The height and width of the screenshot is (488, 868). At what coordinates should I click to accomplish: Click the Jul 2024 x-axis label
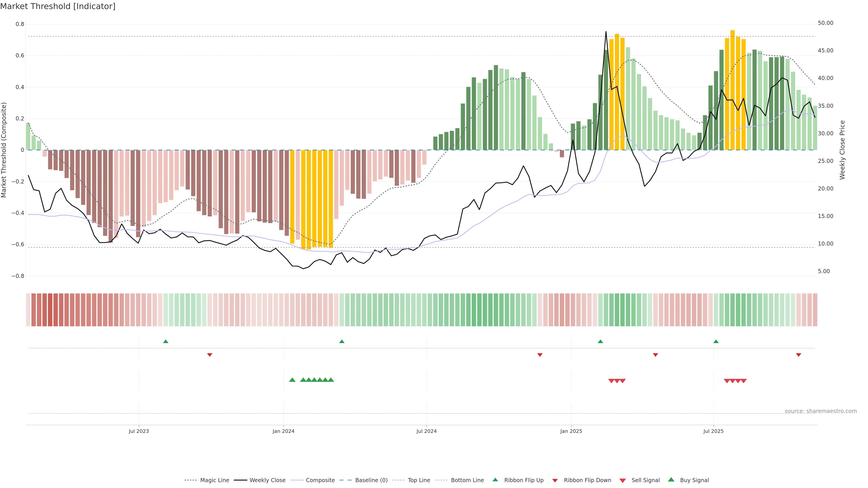426,431
